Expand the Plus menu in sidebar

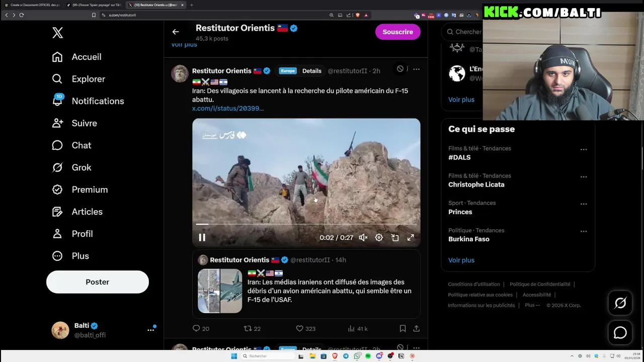pyautogui.click(x=70, y=256)
